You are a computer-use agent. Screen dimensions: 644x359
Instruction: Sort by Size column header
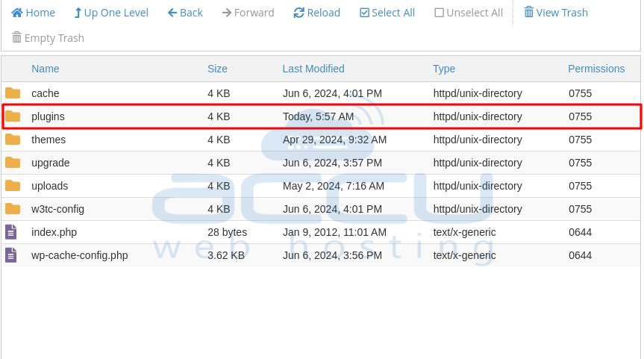click(217, 69)
